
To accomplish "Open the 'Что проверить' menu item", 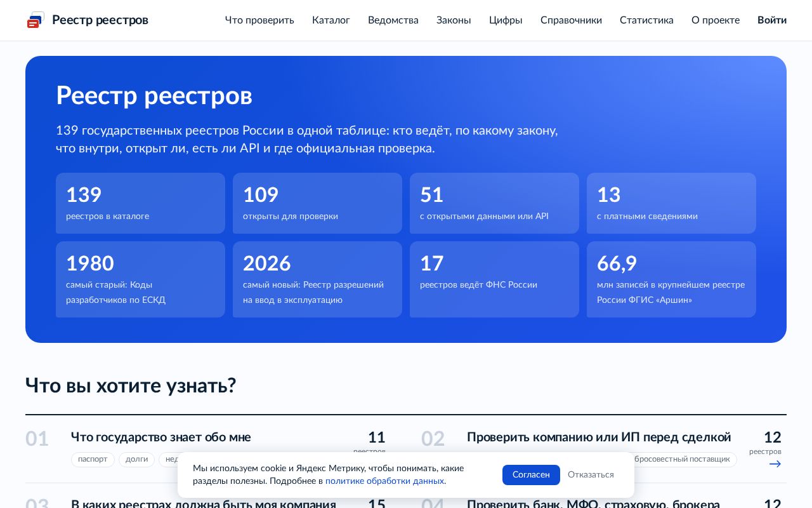I will [x=259, y=20].
